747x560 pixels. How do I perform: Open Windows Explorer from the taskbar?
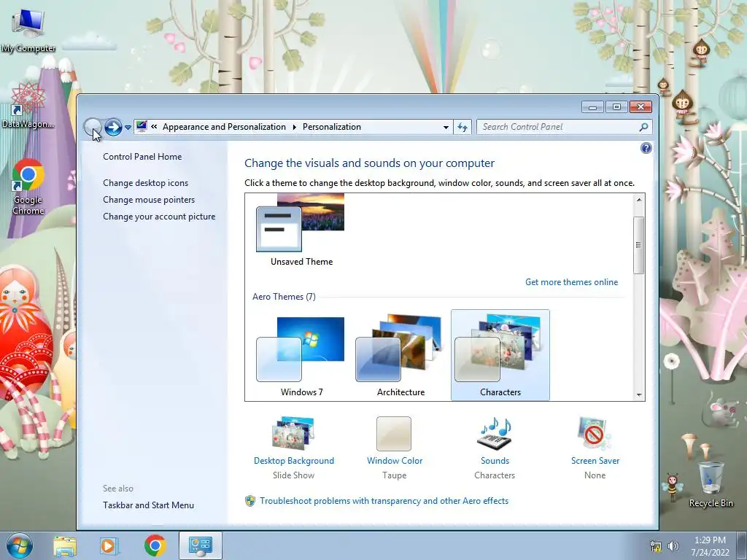(65, 545)
